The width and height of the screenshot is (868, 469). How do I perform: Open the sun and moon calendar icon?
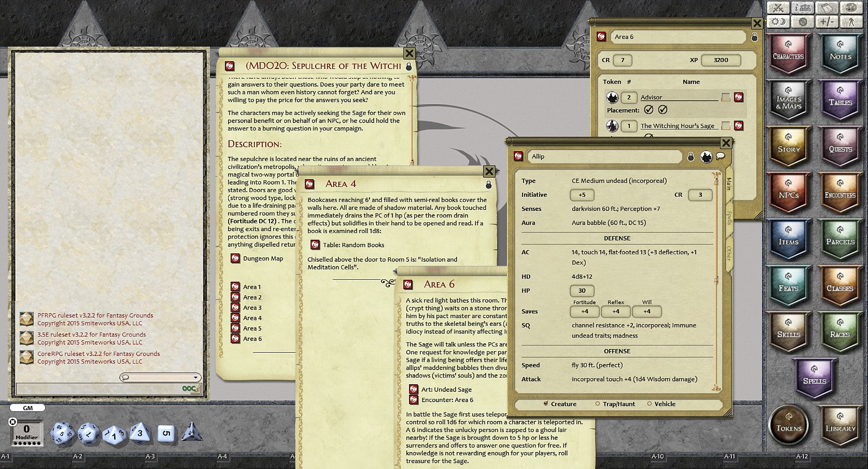778,22
